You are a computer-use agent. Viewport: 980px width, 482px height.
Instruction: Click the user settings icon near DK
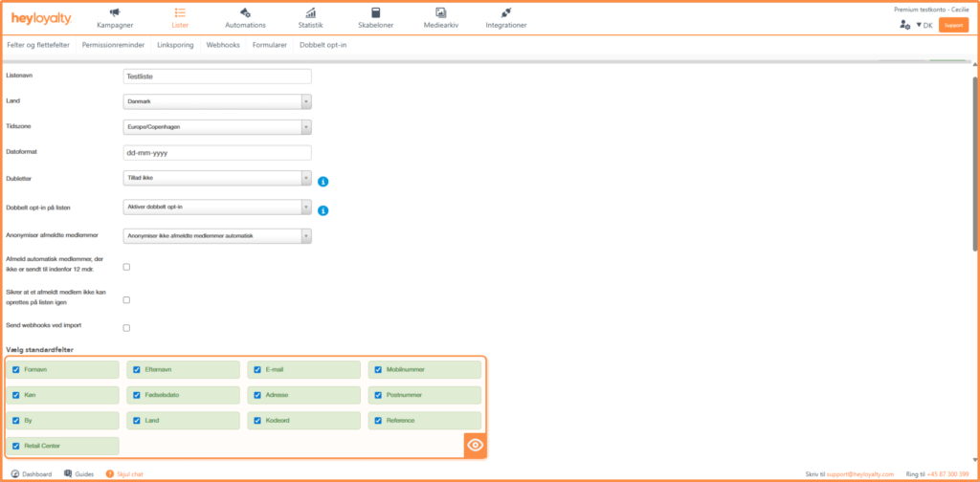point(904,25)
